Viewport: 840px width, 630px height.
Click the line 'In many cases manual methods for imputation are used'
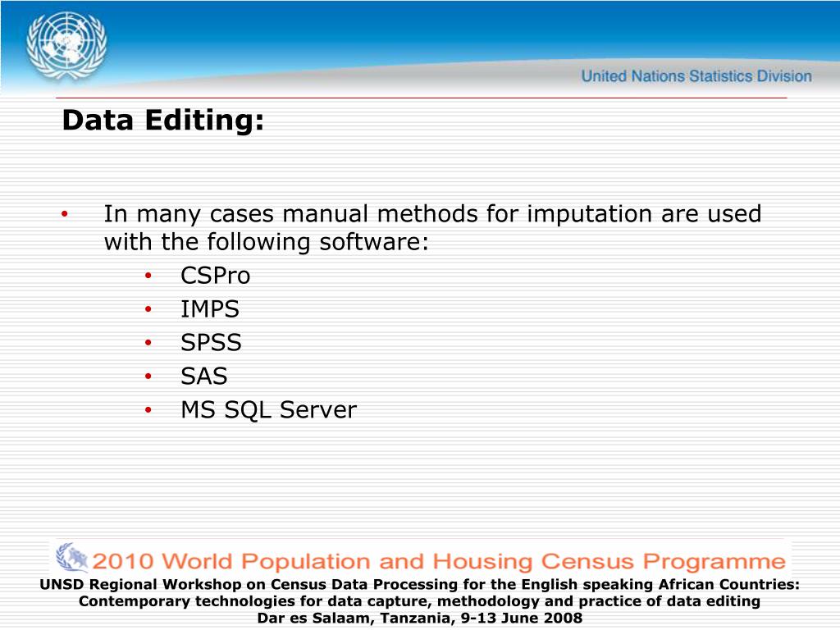(432, 214)
